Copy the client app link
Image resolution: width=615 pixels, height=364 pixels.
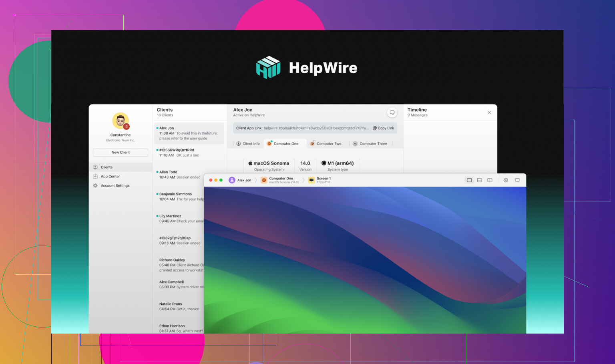[x=383, y=128]
